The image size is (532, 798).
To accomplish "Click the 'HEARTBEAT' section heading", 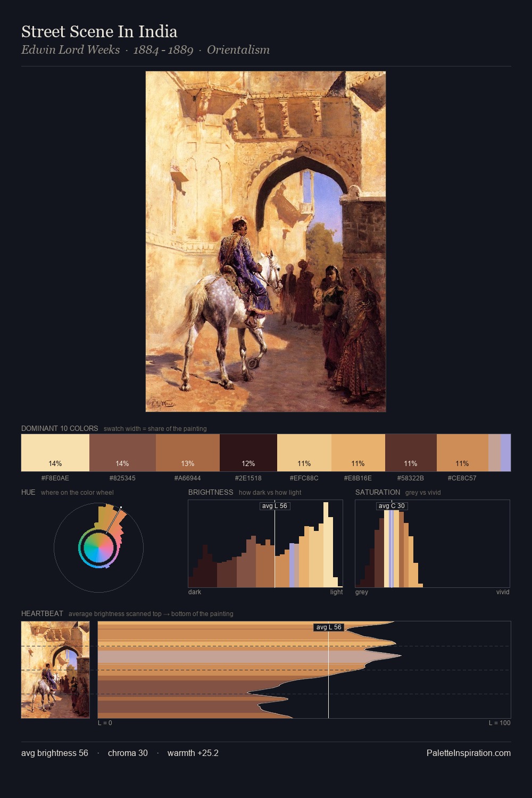I will pyautogui.click(x=42, y=613).
